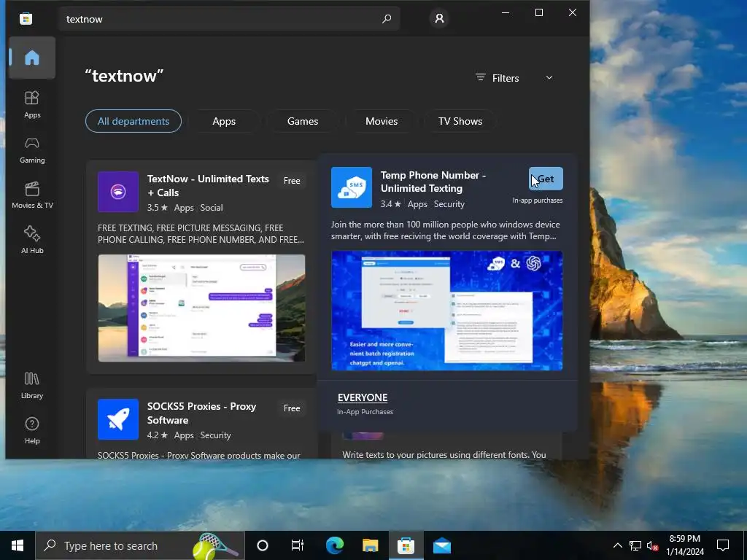The width and height of the screenshot is (747, 560).
Task: Click the Windows taskbar search box
Action: (x=140, y=545)
